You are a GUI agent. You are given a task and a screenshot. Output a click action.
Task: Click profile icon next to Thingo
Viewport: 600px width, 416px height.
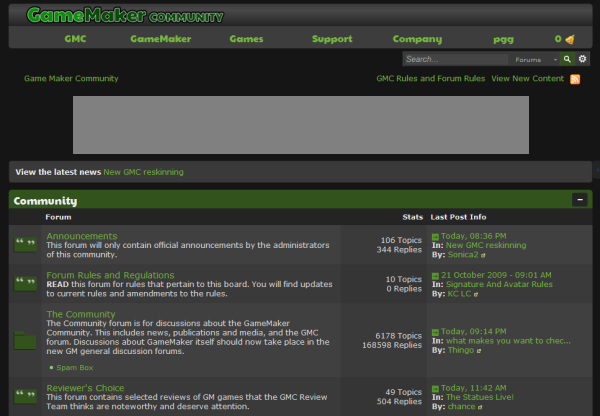(479, 351)
